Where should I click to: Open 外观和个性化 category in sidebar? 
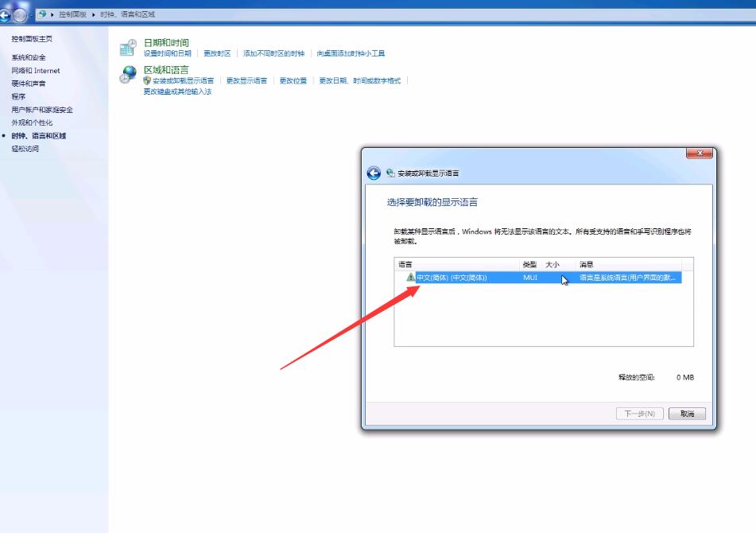[x=32, y=123]
